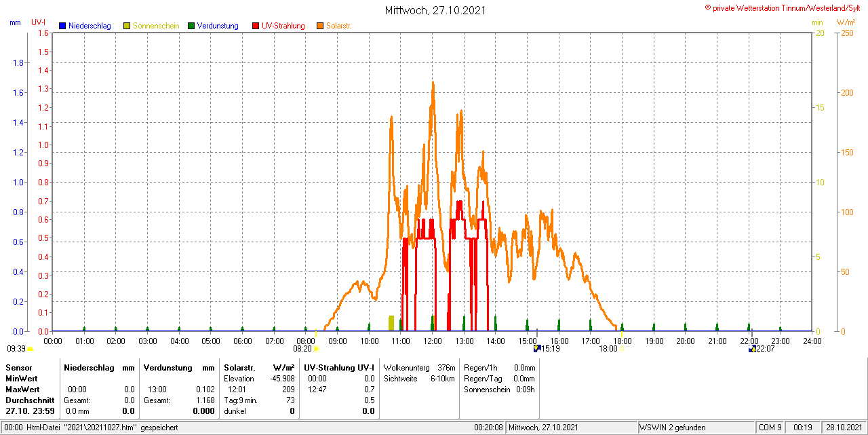Click the red UV-Strahlung legend square

pyautogui.click(x=256, y=26)
